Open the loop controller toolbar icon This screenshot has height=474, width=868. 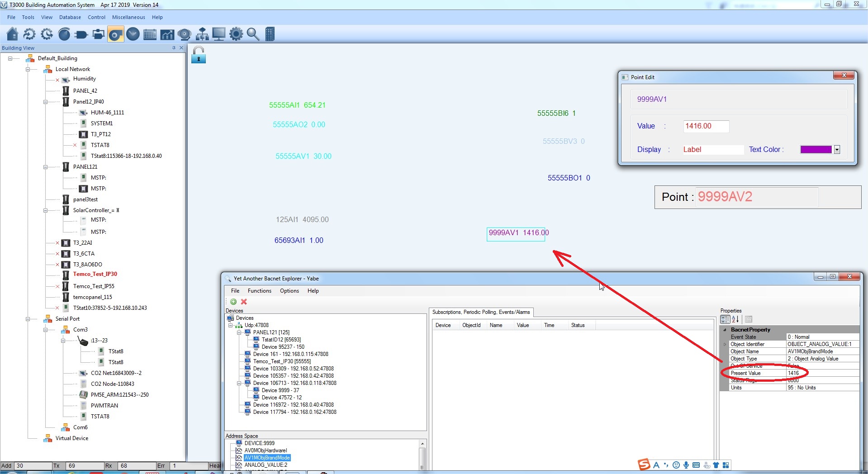click(x=98, y=34)
